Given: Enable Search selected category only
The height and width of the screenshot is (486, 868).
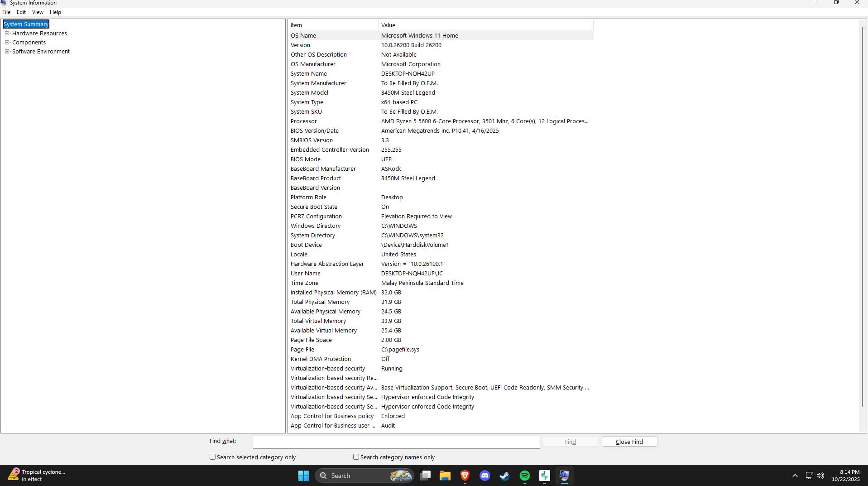Looking at the screenshot, I should 212,457.
